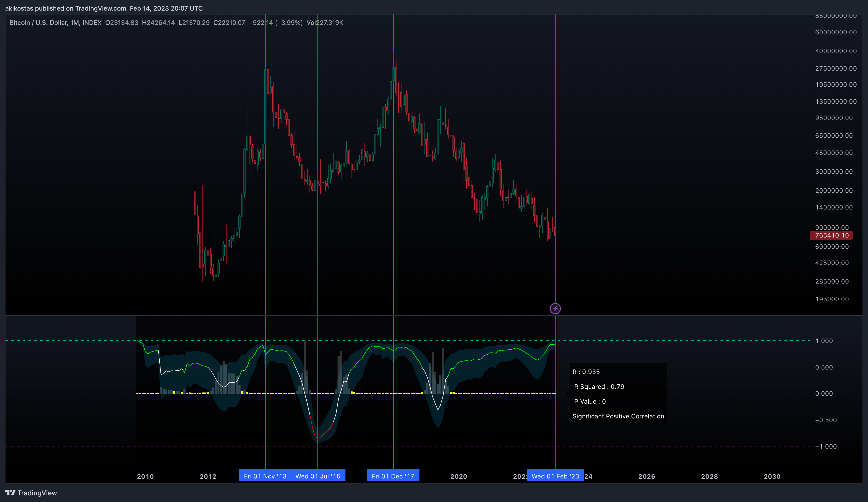Click the purple lightning bolt event icon
The width and height of the screenshot is (868, 502).
[x=555, y=309]
